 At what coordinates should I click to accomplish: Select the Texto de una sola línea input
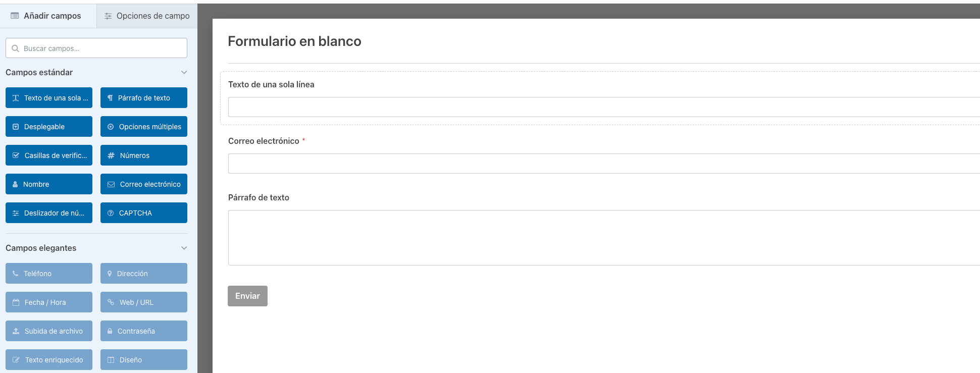click(604, 107)
